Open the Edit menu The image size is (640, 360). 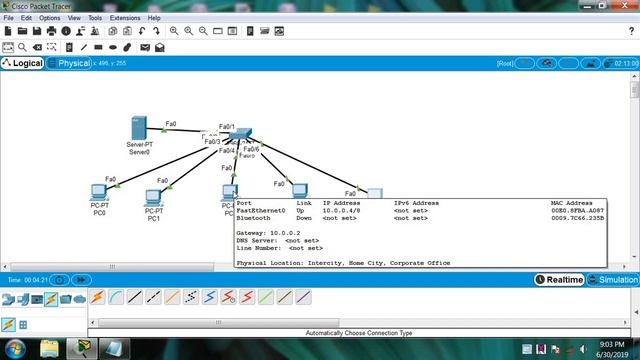(x=26, y=18)
